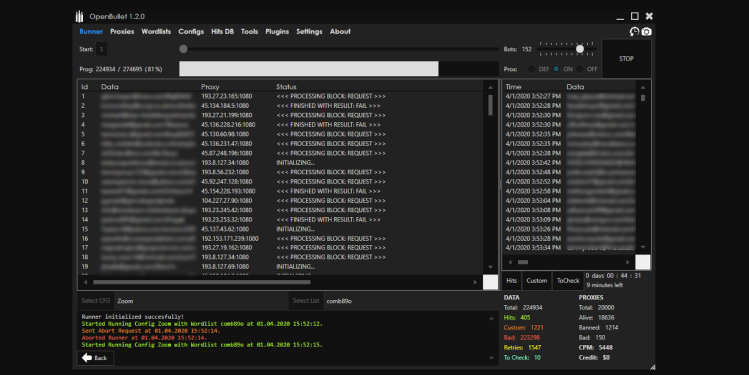Click the Retries: 1547 statistic
The width and height of the screenshot is (749, 375).
[522, 347]
